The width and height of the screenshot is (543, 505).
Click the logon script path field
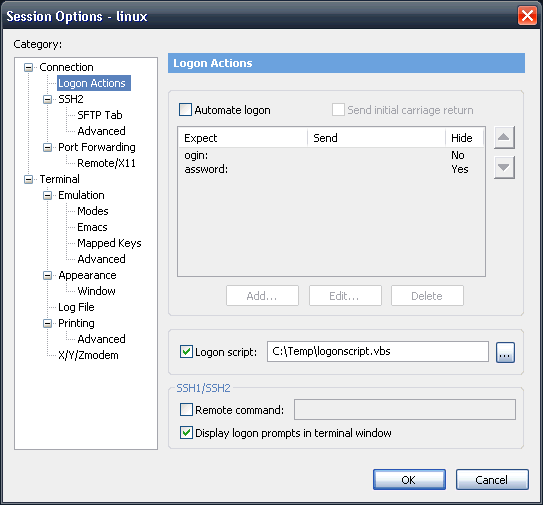point(377,352)
